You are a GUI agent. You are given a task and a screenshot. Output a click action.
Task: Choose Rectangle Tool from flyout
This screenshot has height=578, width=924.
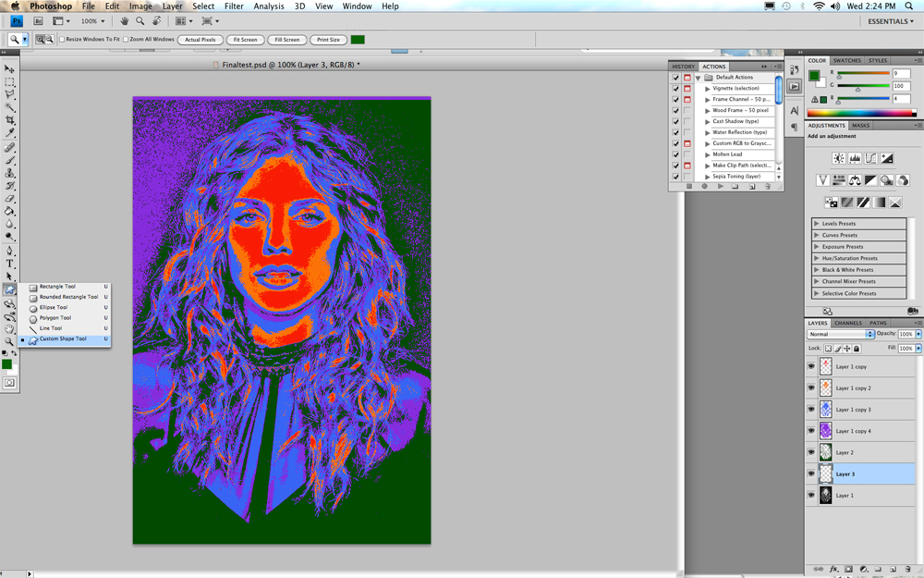[57, 287]
